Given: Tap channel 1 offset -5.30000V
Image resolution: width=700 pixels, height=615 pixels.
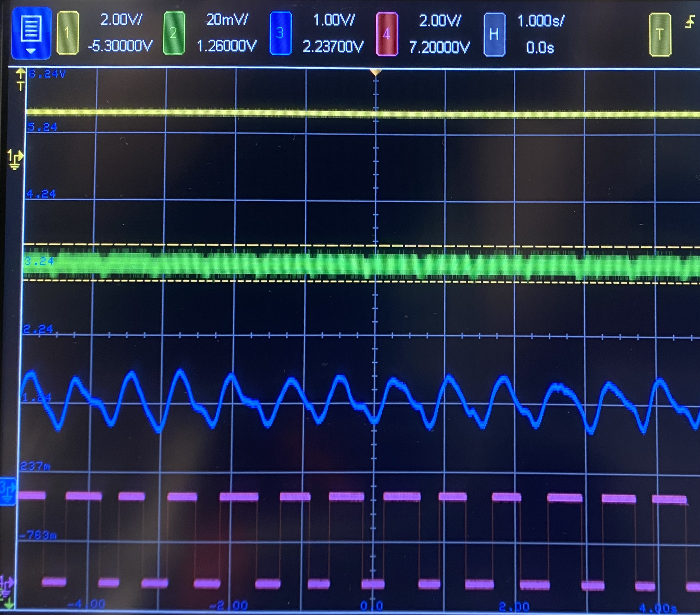Looking at the screenshot, I should [x=120, y=46].
